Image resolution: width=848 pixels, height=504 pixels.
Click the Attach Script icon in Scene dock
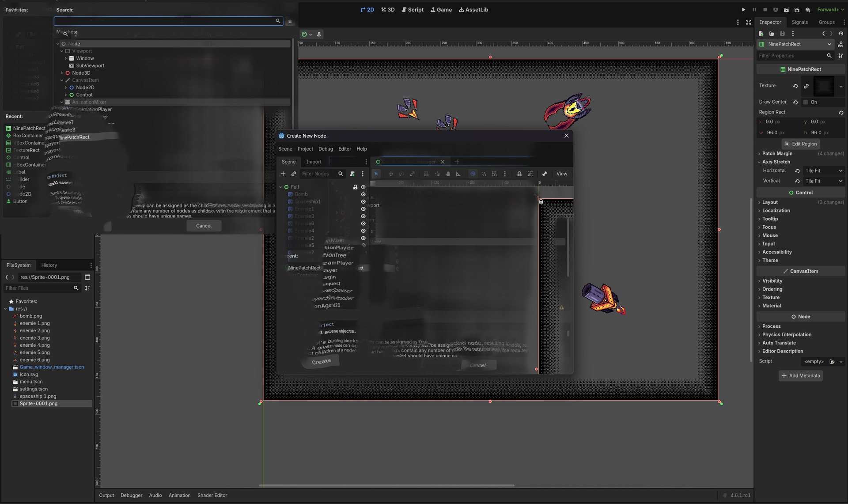(352, 174)
